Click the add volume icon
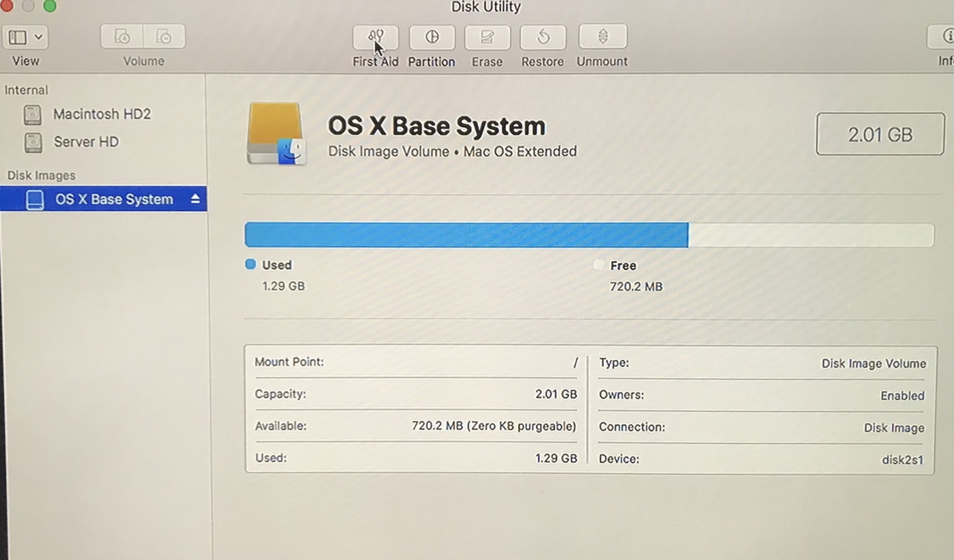The image size is (954, 560). [122, 37]
